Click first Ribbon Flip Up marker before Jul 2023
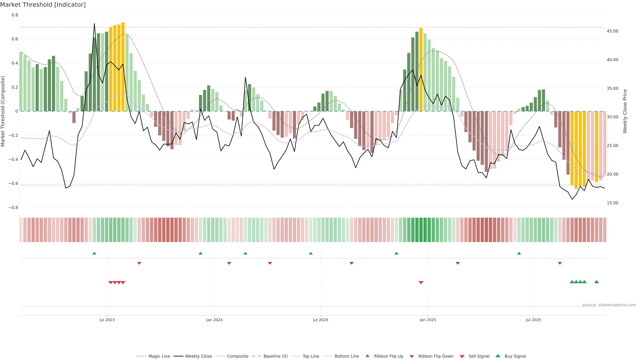This screenshot has height=362, width=644. [x=94, y=253]
